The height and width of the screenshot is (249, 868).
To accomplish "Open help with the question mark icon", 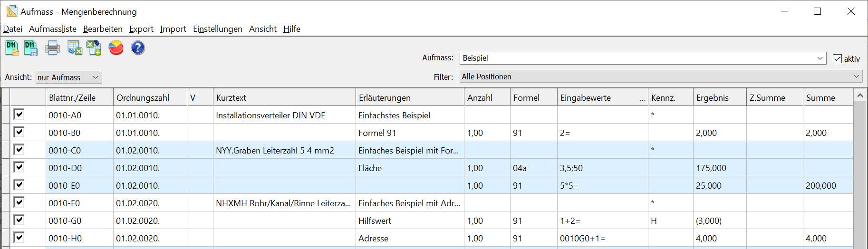I will click(x=138, y=48).
